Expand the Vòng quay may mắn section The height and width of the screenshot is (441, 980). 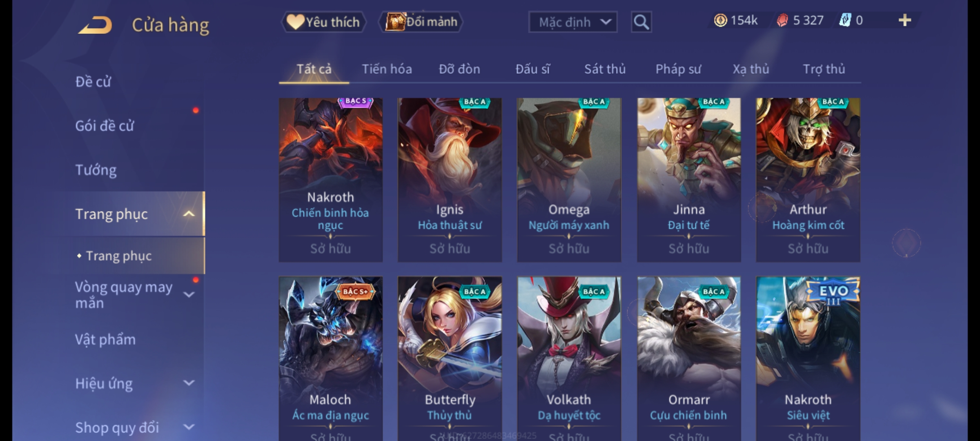(x=189, y=294)
